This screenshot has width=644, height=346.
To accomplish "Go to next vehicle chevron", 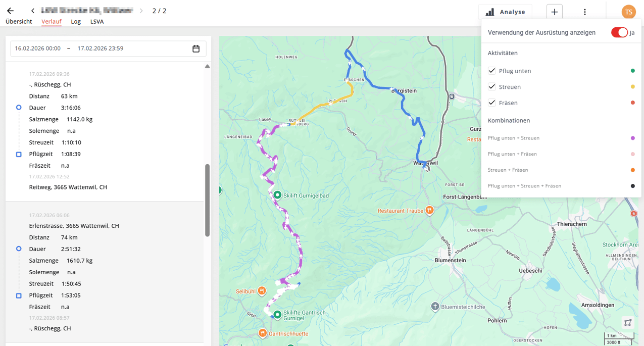I will (141, 11).
